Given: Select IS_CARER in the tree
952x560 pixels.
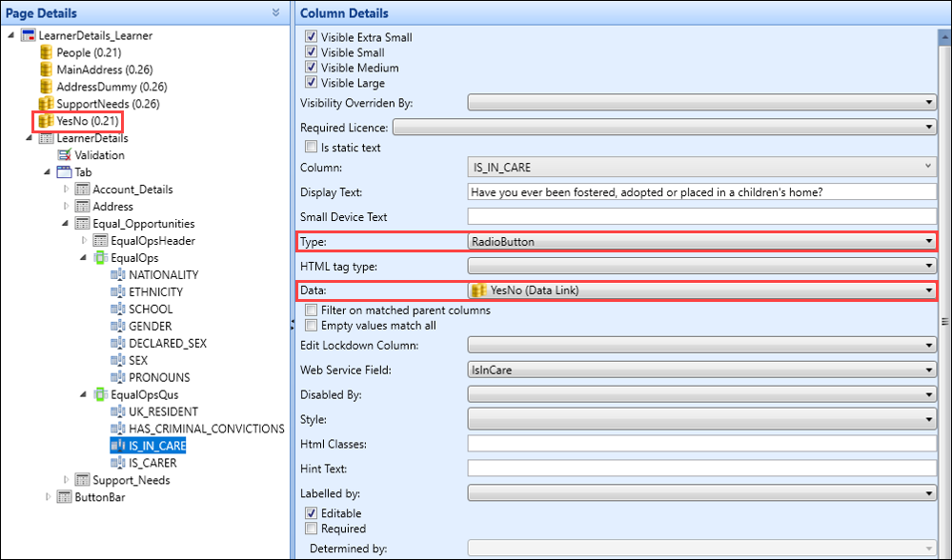Looking at the screenshot, I should 152,463.
